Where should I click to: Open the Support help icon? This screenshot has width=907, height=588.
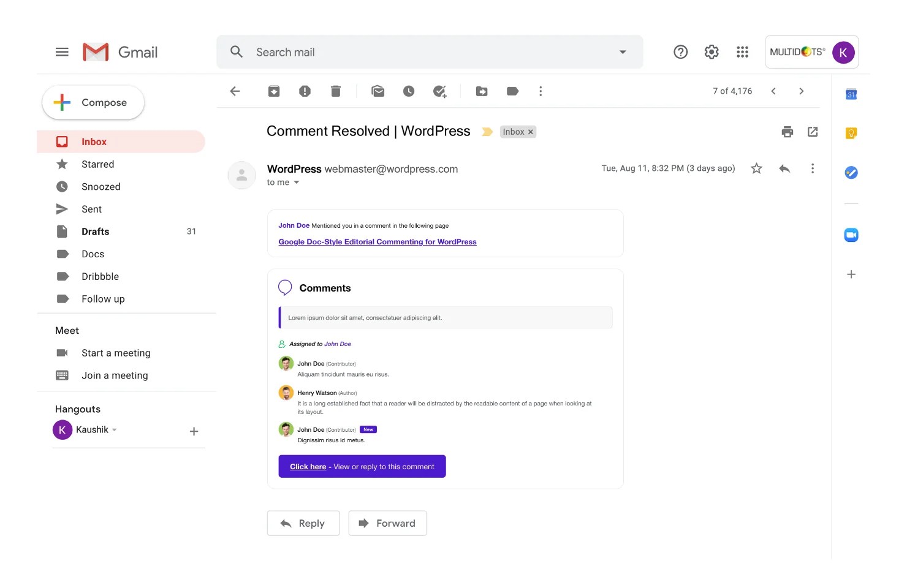(x=680, y=52)
